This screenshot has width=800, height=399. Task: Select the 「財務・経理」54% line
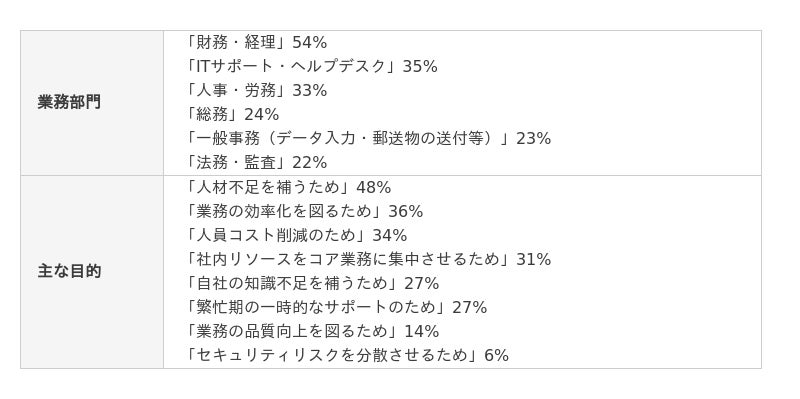[256, 43]
